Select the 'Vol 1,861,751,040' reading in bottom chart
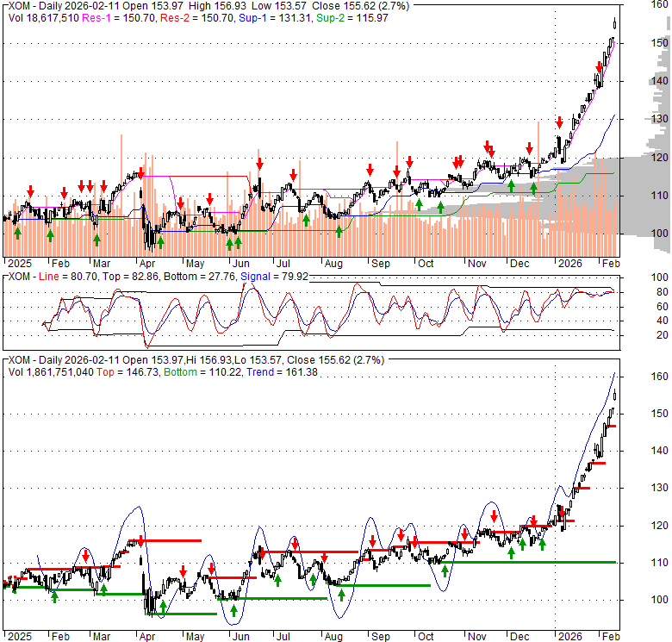 (x=51, y=372)
